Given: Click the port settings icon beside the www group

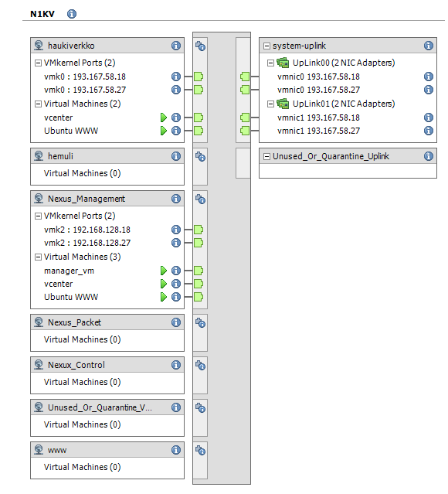Looking at the screenshot, I should [200, 451].
